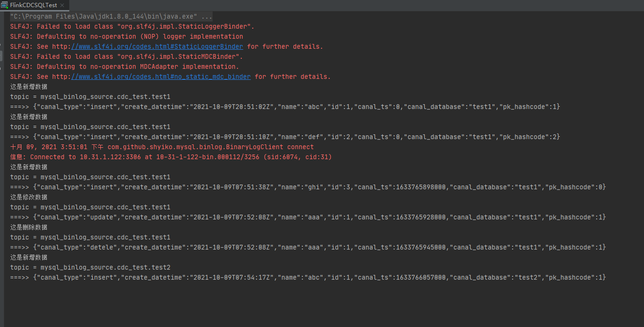Click the run configuration icon on FlinkCDCSQLTest tab
644x327 pixels.
(4, 5)
